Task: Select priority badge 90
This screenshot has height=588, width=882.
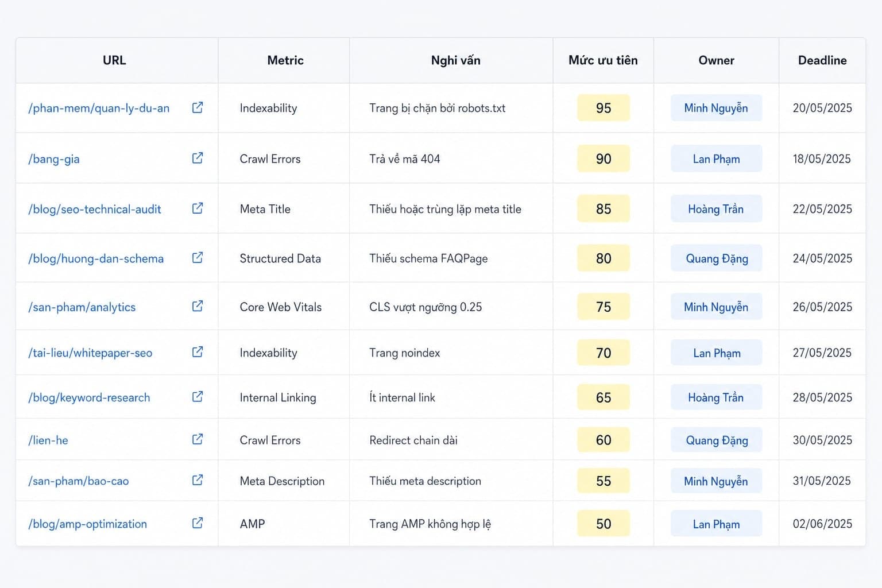Action: click(604, 158)
